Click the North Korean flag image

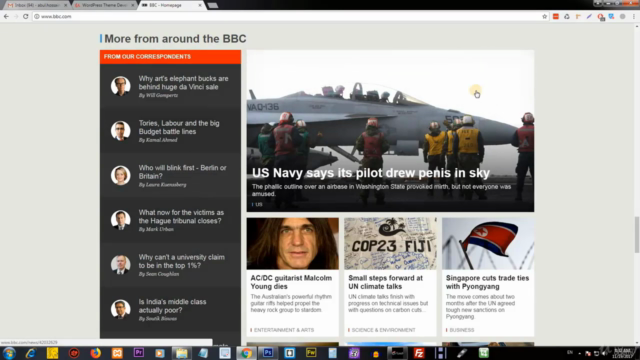(x=488, y=243)
